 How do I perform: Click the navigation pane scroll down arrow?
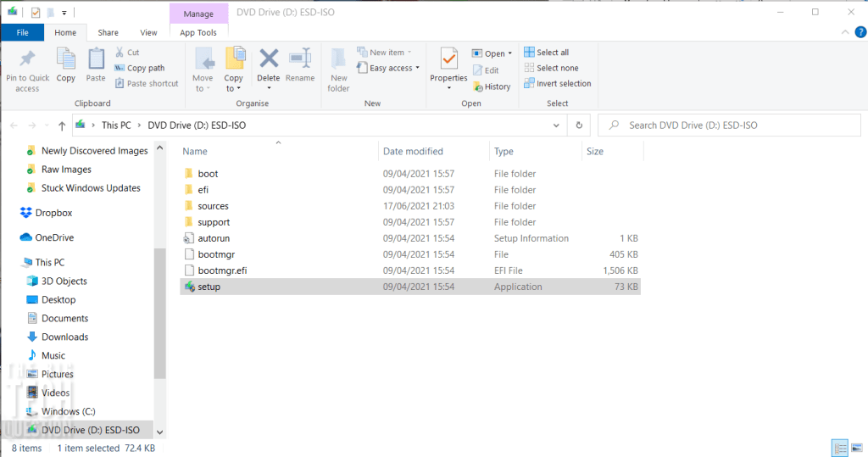coord(160,432)
